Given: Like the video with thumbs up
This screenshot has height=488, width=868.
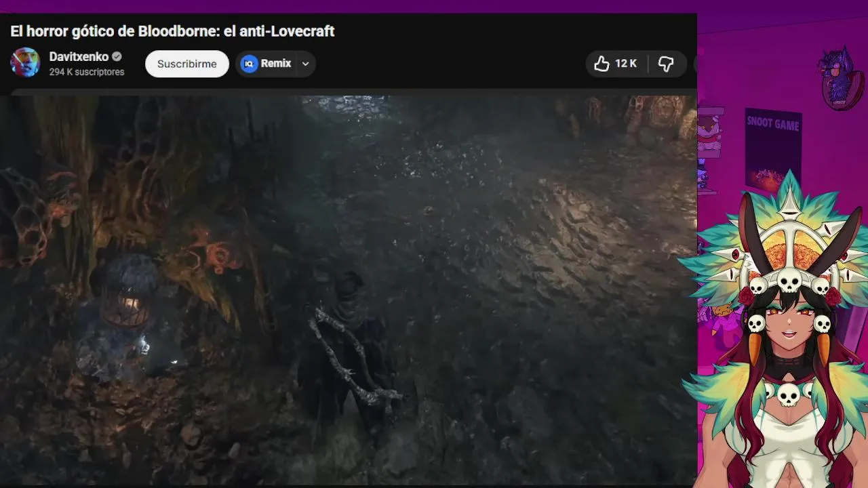Looking at the screenshot, I should click(601, 64).
